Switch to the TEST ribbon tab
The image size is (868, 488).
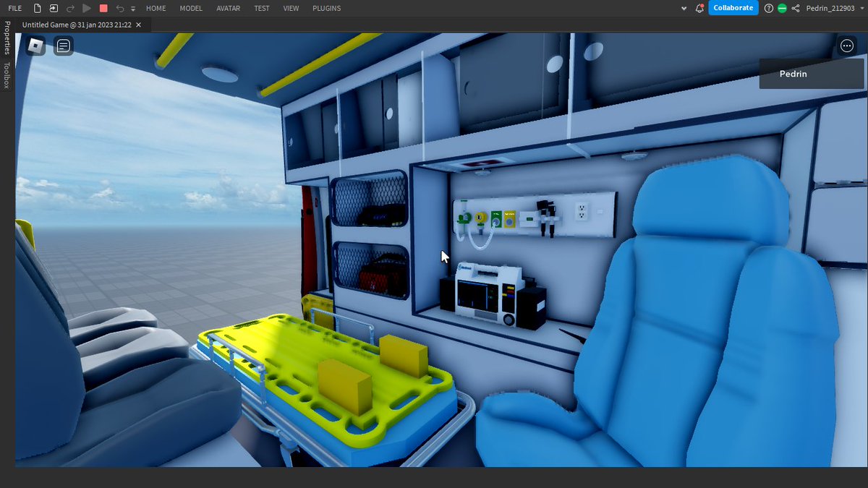pyautogui.click(x=262, y=8)
